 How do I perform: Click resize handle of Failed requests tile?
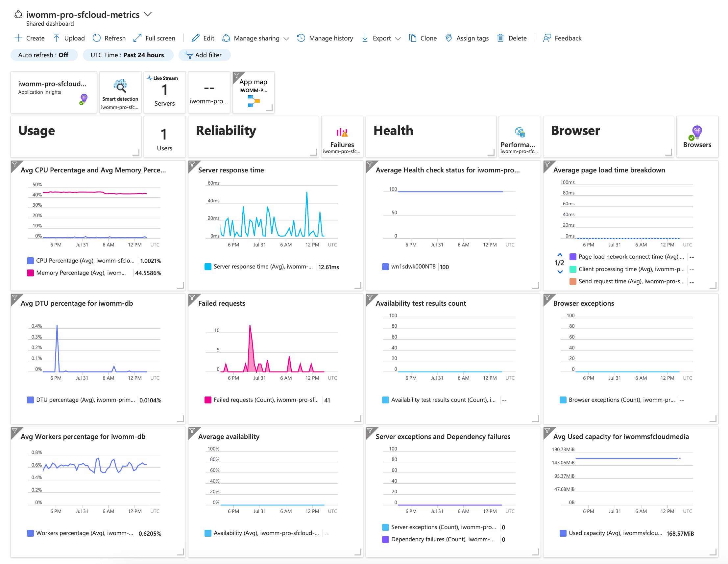click(358, 419)
